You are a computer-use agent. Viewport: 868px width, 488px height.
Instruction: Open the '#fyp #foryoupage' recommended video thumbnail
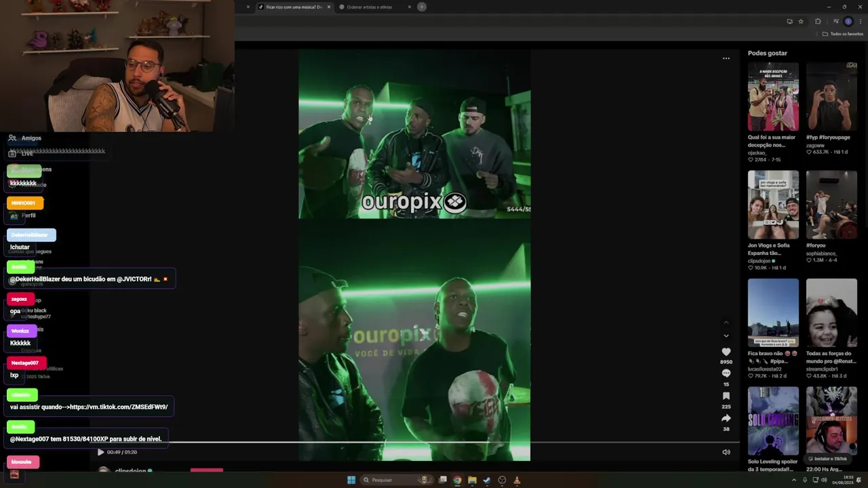(831, 97)
